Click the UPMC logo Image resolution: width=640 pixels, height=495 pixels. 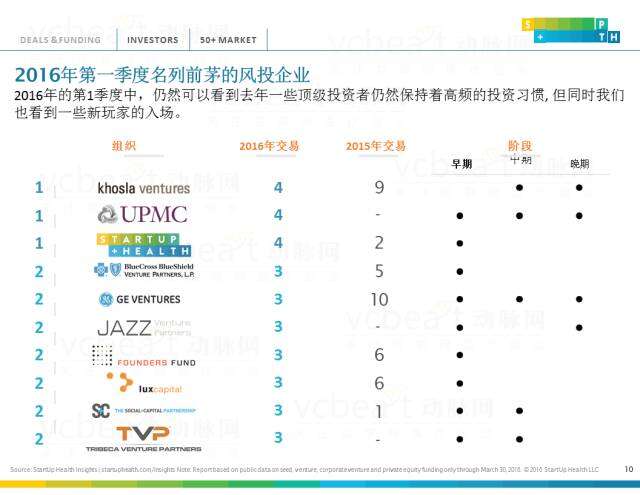(142, 214)
